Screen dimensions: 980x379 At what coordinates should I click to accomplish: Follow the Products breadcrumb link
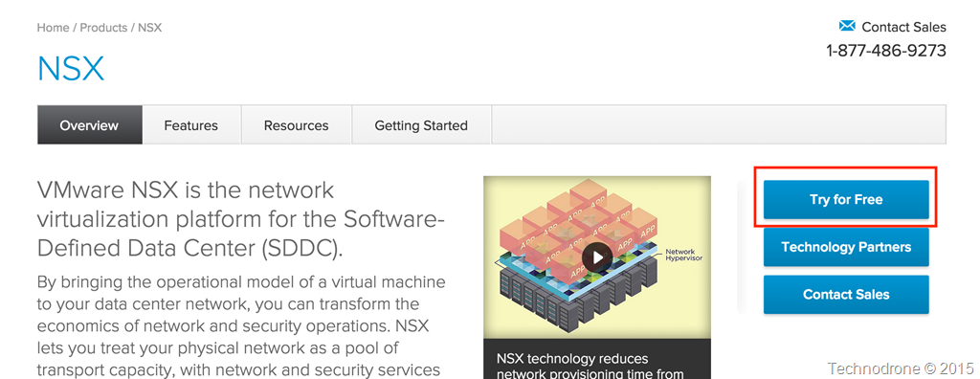pos(103,28)
